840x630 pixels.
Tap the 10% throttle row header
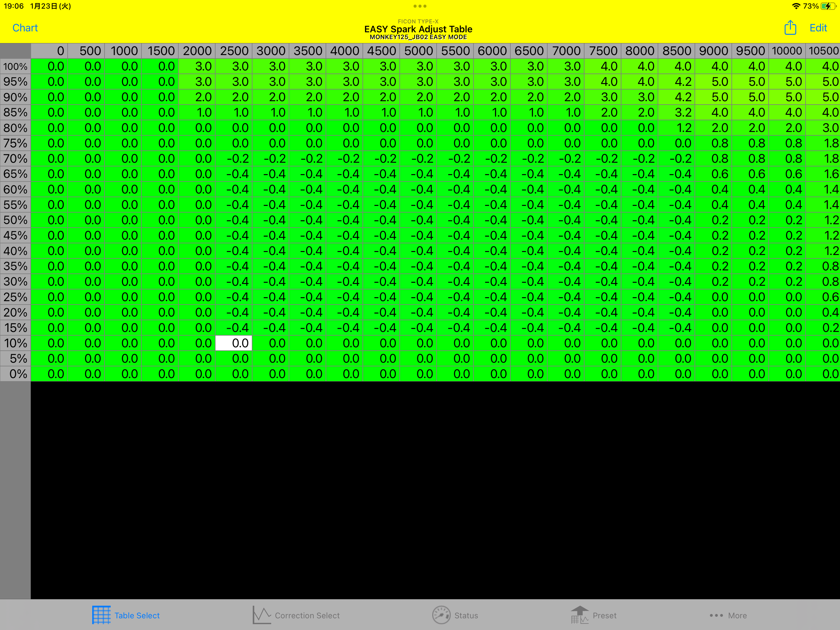pyautogui.click(x=15, y=343)
